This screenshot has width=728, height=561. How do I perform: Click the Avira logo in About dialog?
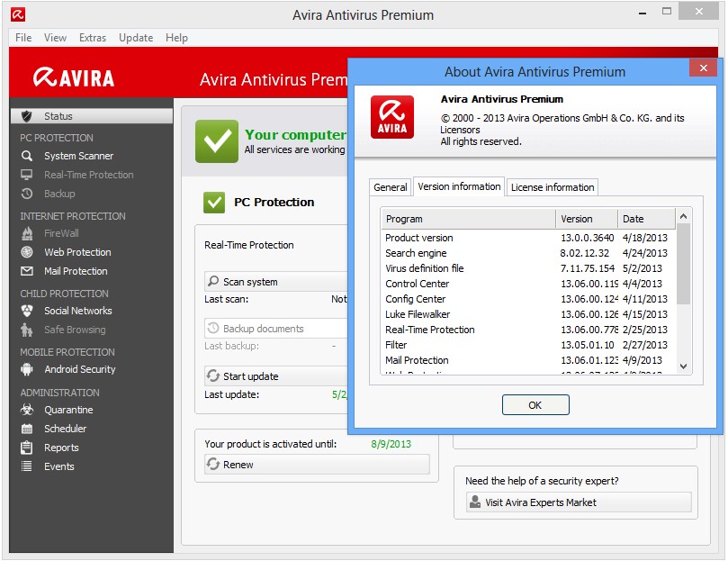(391, 117)
